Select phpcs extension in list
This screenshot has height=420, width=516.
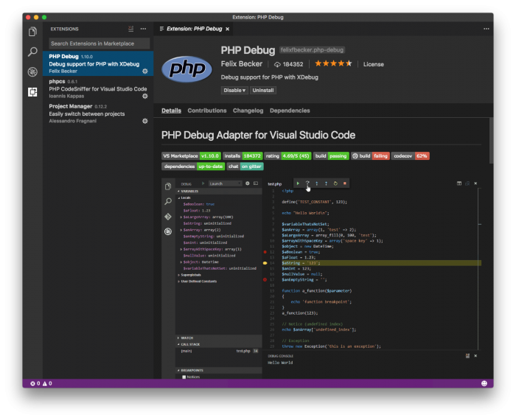[98, 88]
